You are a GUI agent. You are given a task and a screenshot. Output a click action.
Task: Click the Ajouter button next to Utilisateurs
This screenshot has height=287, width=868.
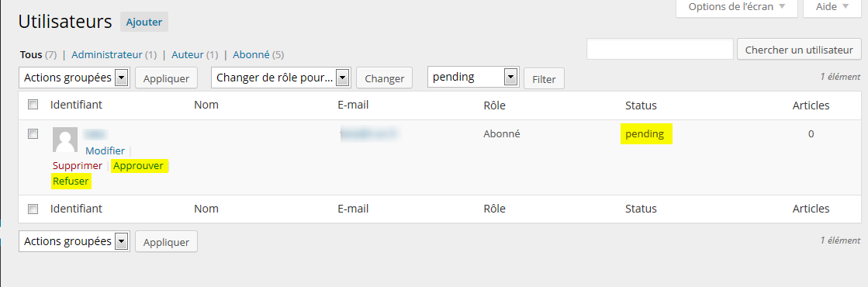144,22
